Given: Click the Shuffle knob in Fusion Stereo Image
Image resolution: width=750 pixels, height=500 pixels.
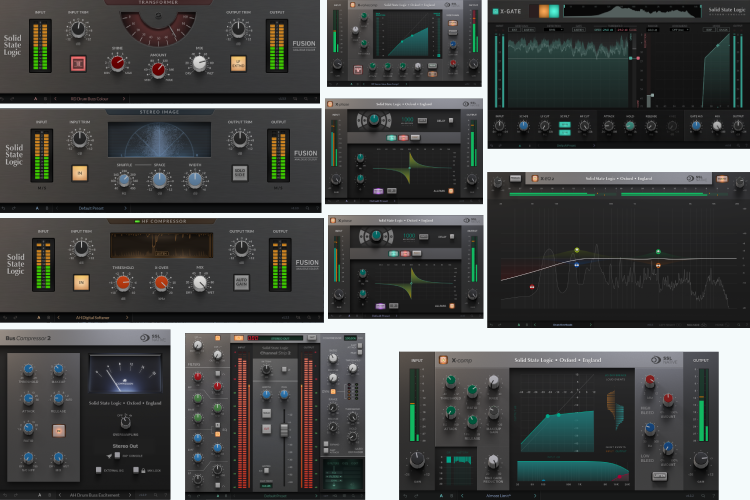Looking at the screenshot, I should pyautogui.click(x=124, y=180).
